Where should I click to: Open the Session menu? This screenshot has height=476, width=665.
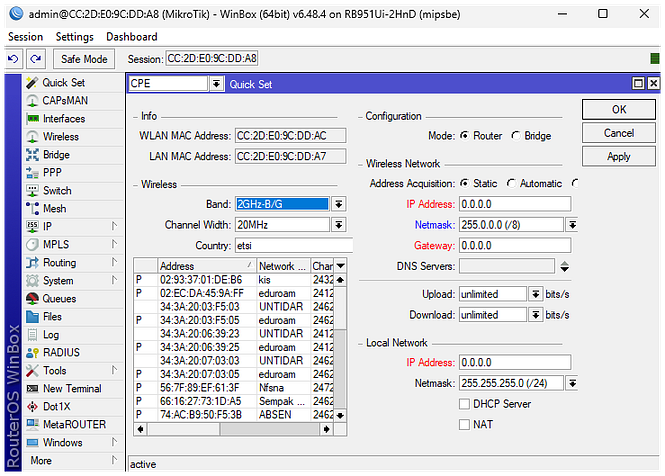click(25, 37)
